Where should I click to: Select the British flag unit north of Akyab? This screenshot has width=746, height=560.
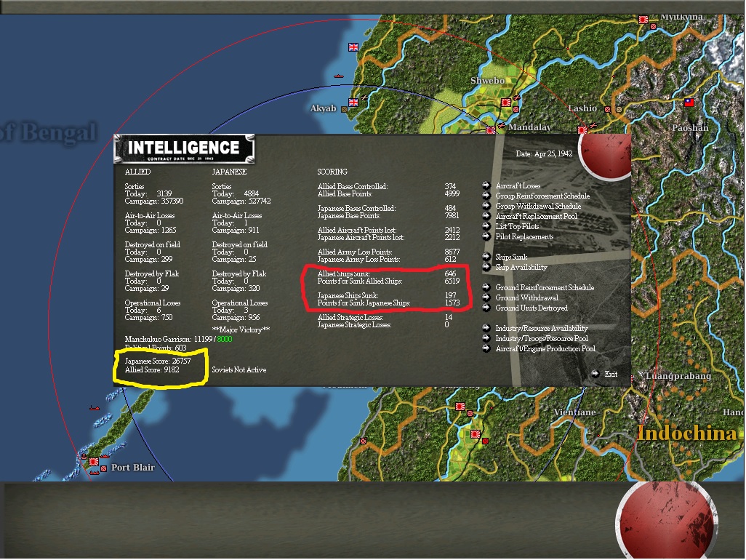pyautogui.click(x=353, y=47)
